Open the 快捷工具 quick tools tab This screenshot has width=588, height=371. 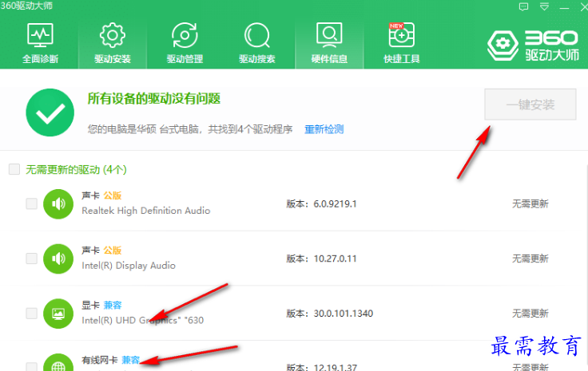click(401, 43)
